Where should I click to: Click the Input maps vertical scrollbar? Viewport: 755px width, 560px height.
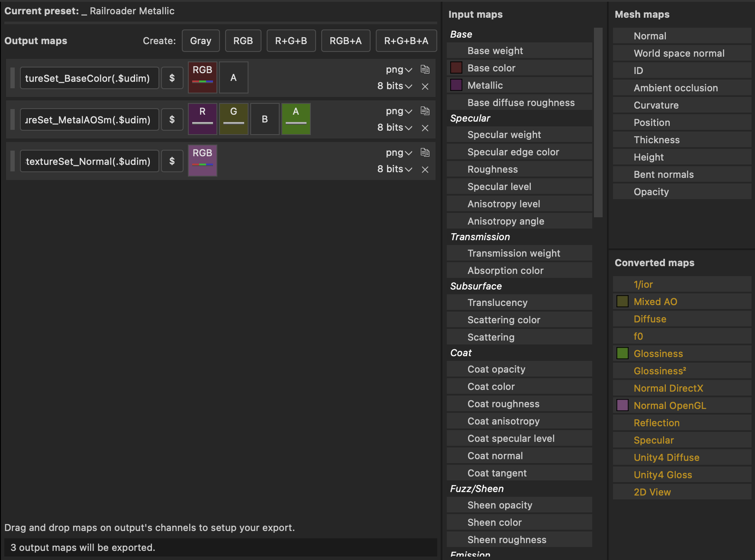pyautogui.click(x=598, y=122)
